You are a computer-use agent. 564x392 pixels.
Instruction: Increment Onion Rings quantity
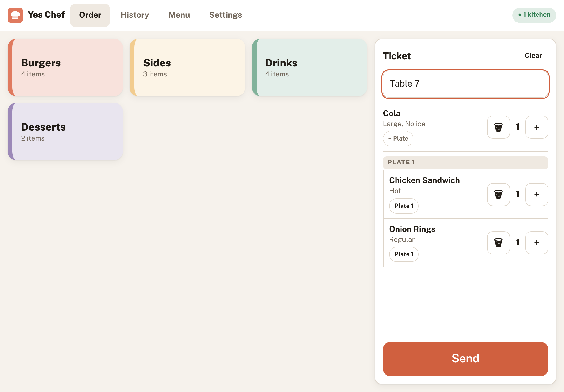coord(537,243)
